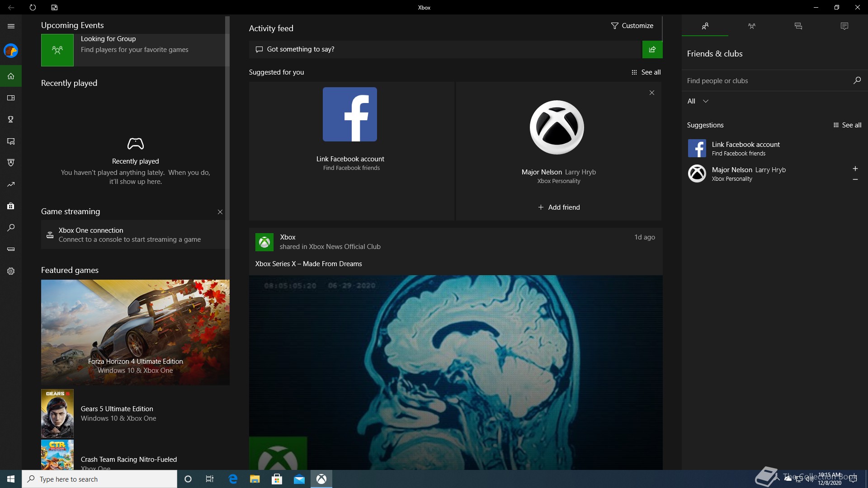Play the Made From Dreams video
This screenshot has height=488, width=868.
point(456,372)
